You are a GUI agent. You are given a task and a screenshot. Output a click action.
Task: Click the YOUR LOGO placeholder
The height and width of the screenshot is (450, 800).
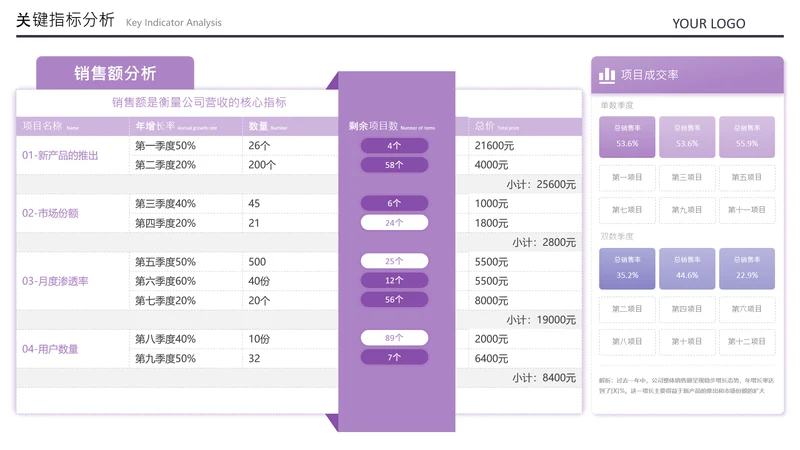click(x=708, y=23)
